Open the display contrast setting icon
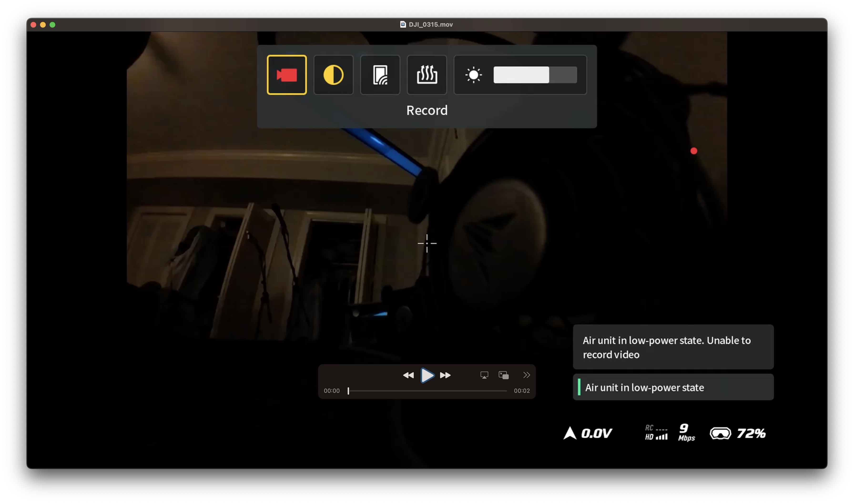This screenshot has width=854, height=504. (333, 75)
